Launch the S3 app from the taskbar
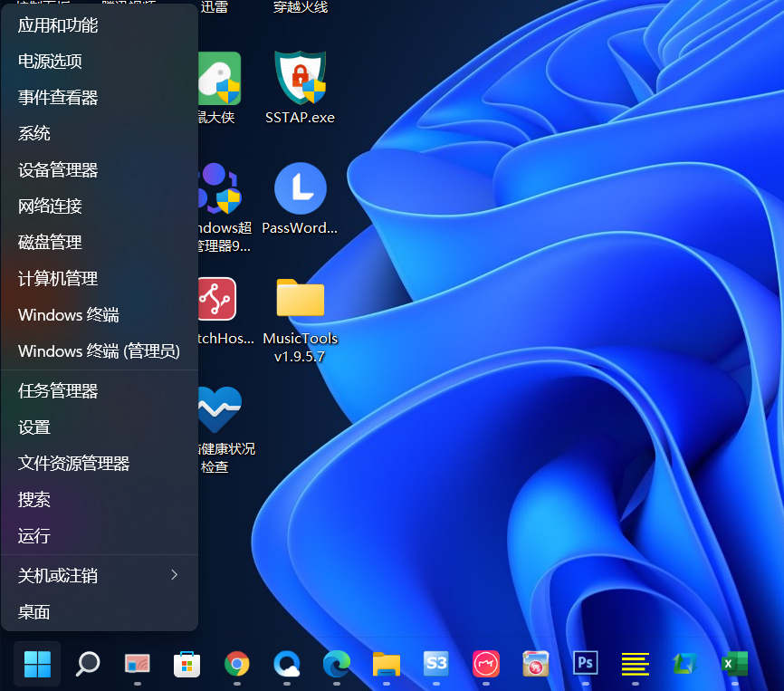 coord(436,664)
